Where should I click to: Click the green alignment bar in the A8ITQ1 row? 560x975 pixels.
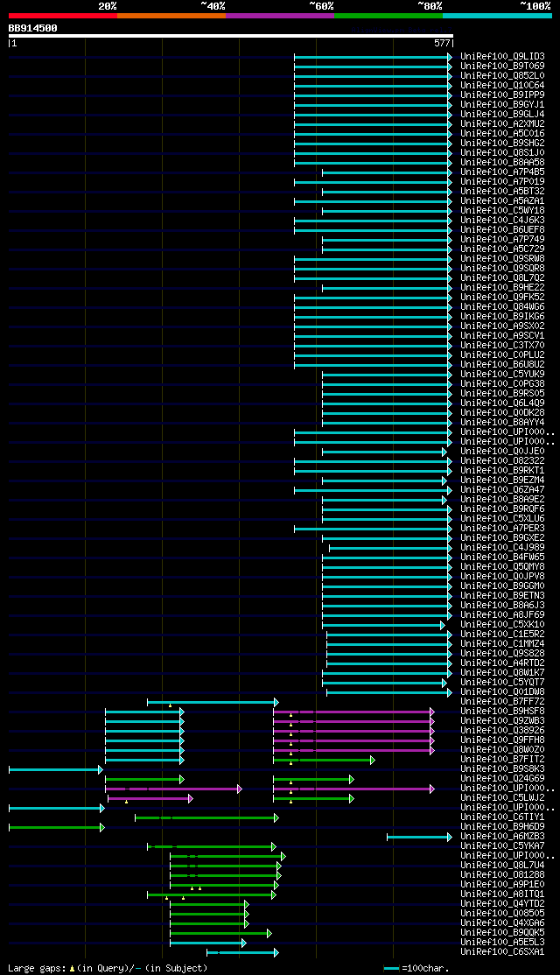coord(212,894)
